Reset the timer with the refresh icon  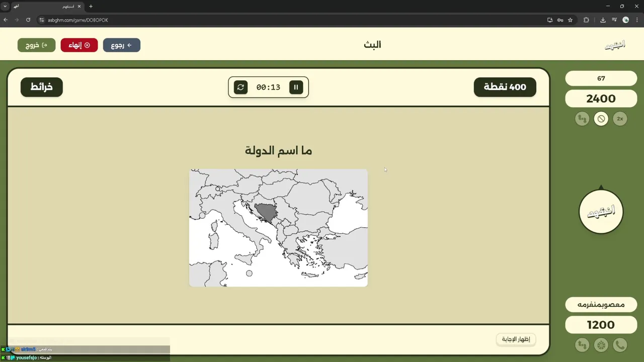tap(240, 87)
